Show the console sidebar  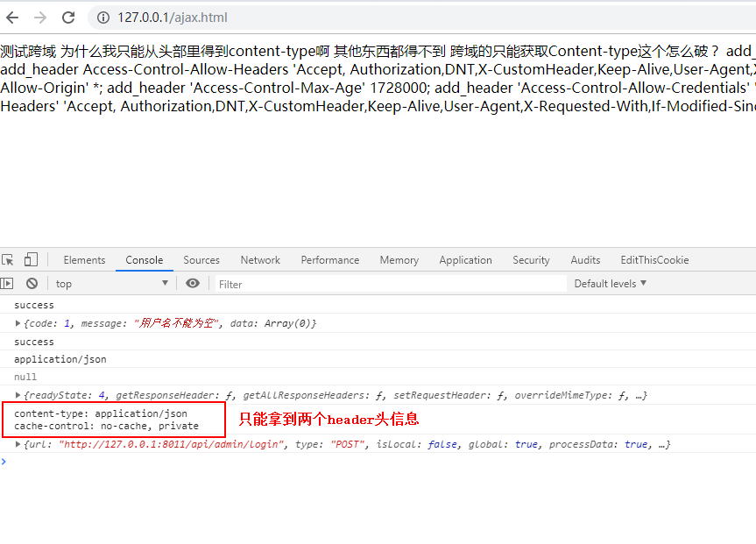tap(8, 284)
